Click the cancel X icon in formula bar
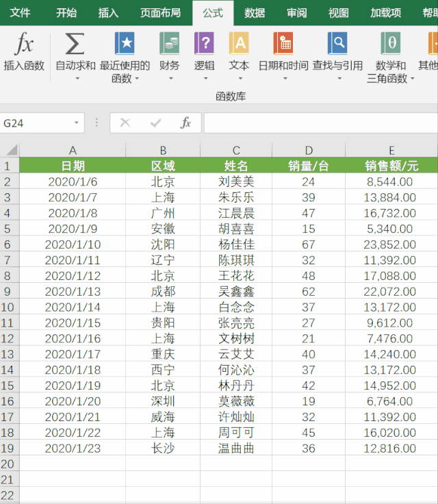The image size is (438, 504). 125,123
